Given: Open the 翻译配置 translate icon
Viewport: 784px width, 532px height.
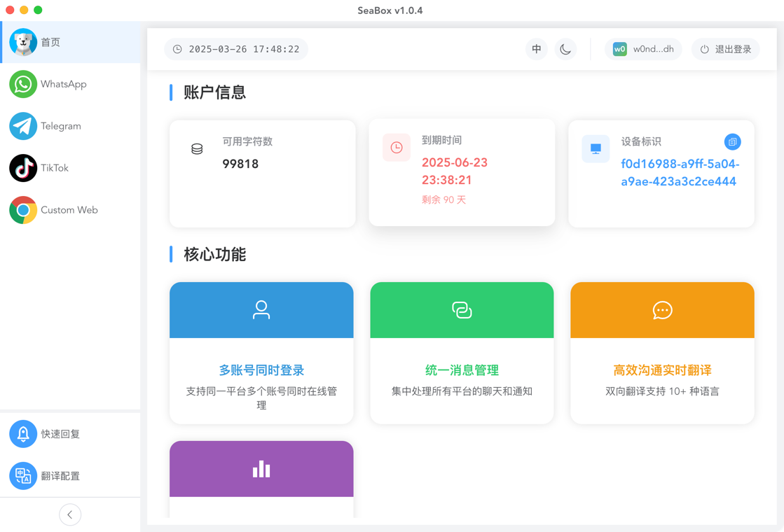Looking at the screenshot, I should click(23, 475).
